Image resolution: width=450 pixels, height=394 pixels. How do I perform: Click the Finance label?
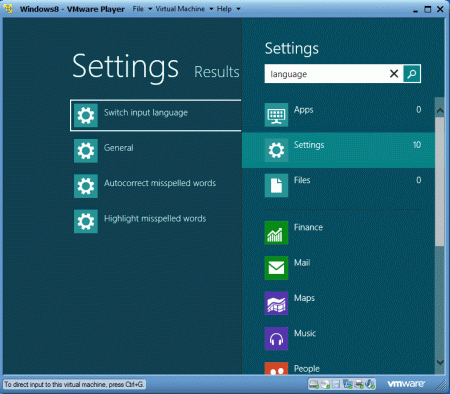click(x=308, y=227)
